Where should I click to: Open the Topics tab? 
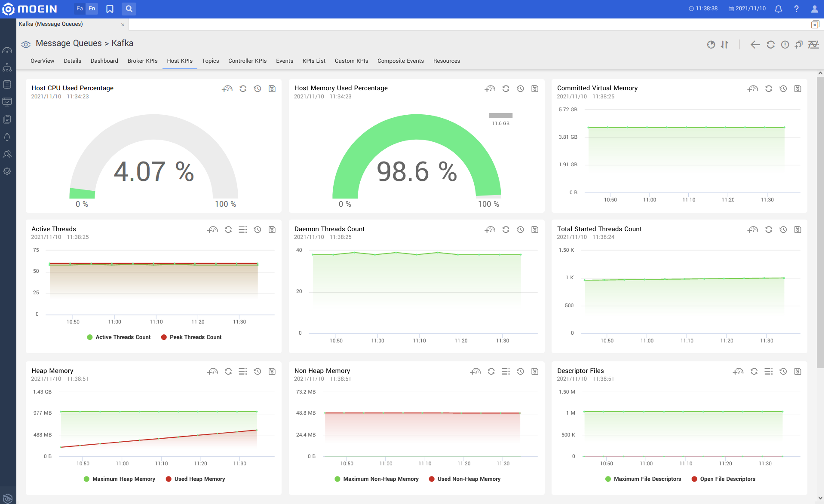pyautogui.click(x=211, y=61)
